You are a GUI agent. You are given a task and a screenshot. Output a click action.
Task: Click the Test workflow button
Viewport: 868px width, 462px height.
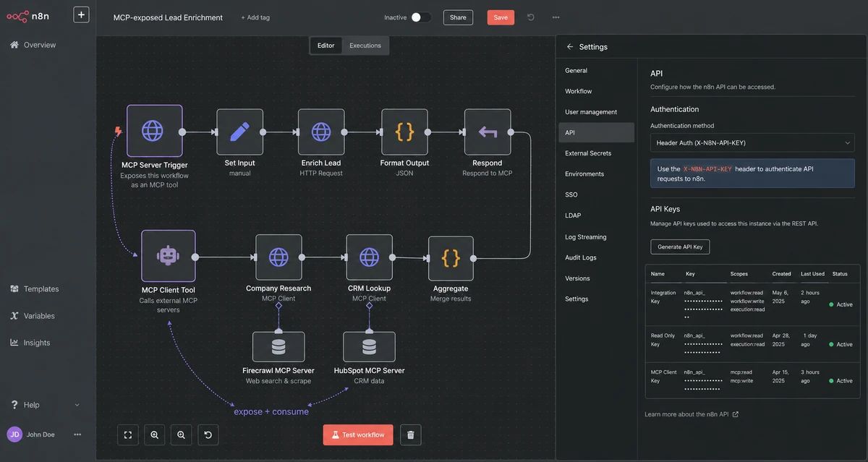pos(358,435)
